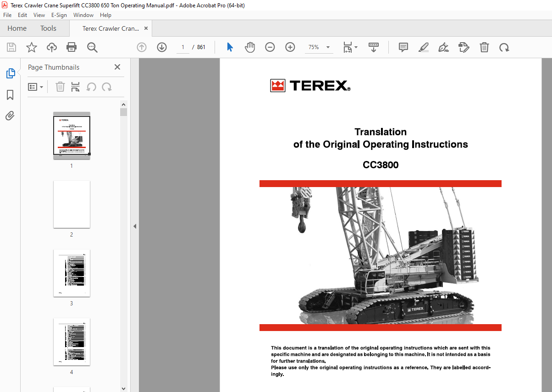Go to next page arrow
The height and width of the screenshot is (392, 552).
[162, 47]
